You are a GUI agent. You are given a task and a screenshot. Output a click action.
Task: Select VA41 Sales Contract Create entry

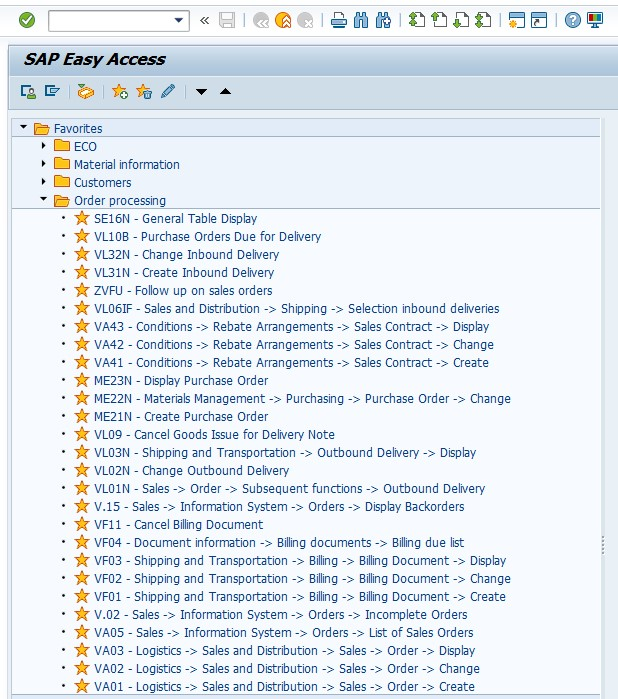pos(291,363)
